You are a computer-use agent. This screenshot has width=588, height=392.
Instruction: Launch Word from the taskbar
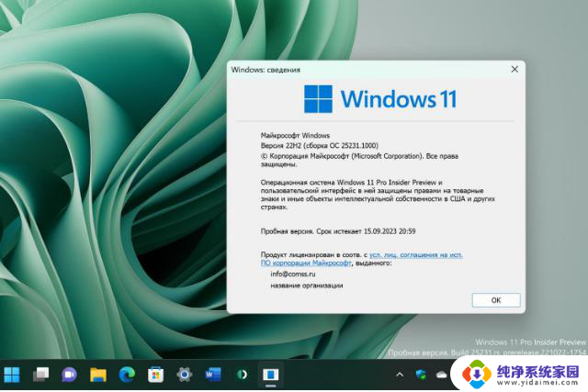coord(213,375)
